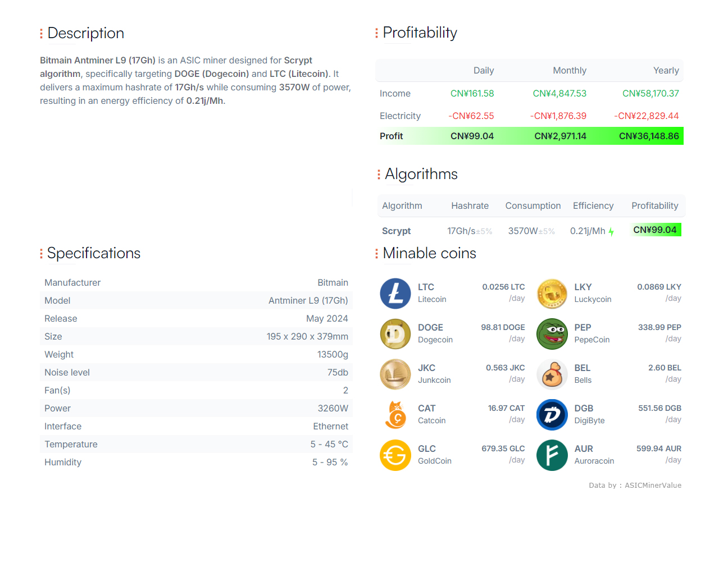Click the Minable coins section heading
Viewport: 728px width, 563px height.
pyautogui.click(x=429, y=253)
